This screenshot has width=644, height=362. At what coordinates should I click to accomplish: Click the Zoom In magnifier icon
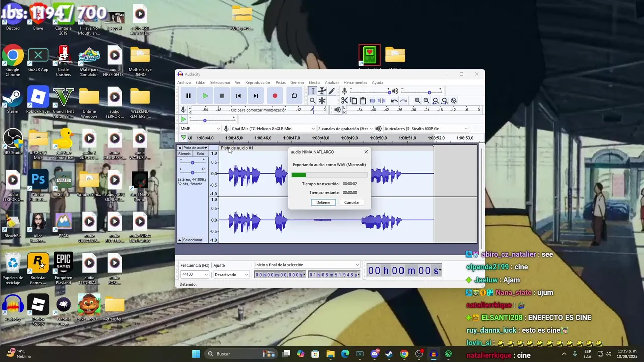point(418,101)
